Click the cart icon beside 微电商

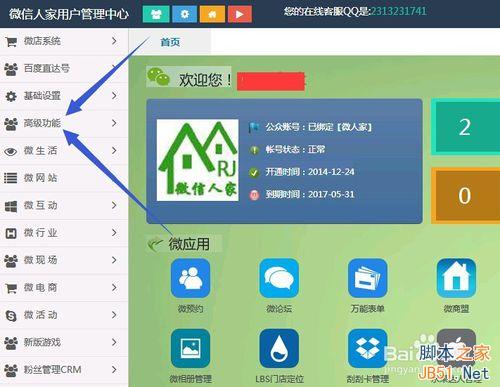[11, 288]
